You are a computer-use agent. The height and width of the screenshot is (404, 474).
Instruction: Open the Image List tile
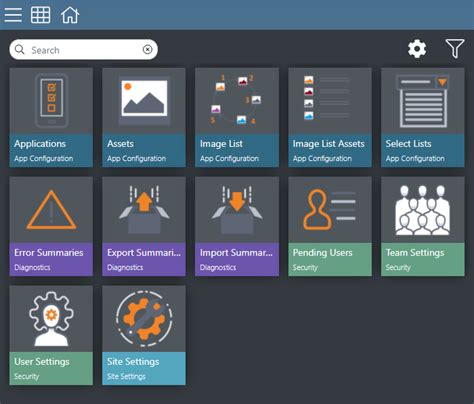click(x=237, y=117)
